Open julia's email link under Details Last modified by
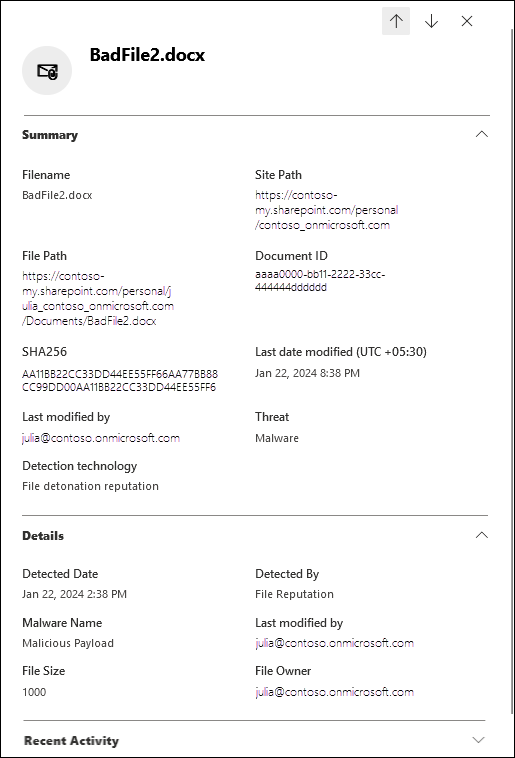515x758 pixels. 335,643
